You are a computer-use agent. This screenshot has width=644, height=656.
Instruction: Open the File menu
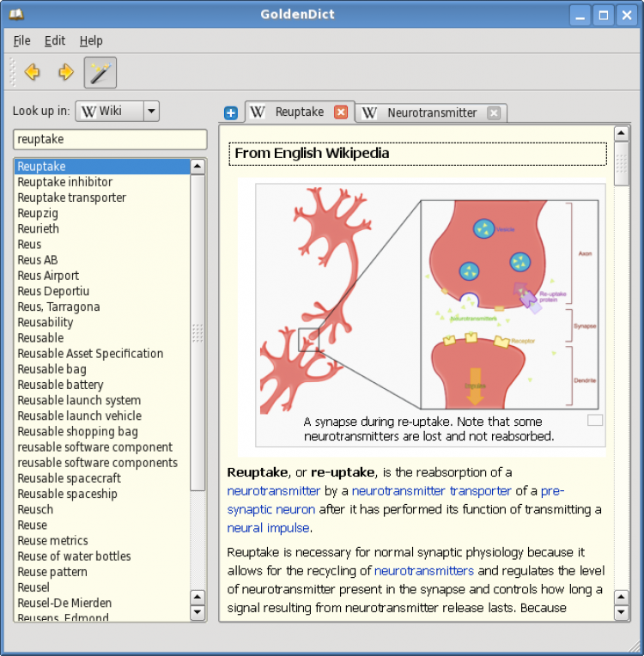tap(21, 40)
